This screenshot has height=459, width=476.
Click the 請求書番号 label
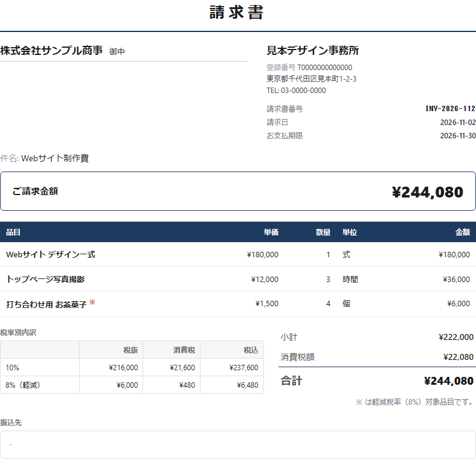285,109
